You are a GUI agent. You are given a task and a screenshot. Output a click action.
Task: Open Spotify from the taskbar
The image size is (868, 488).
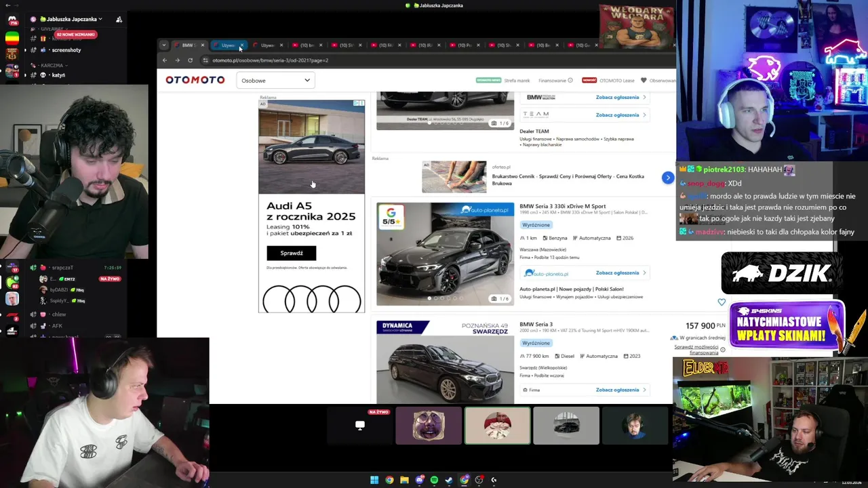click(434, 480)
